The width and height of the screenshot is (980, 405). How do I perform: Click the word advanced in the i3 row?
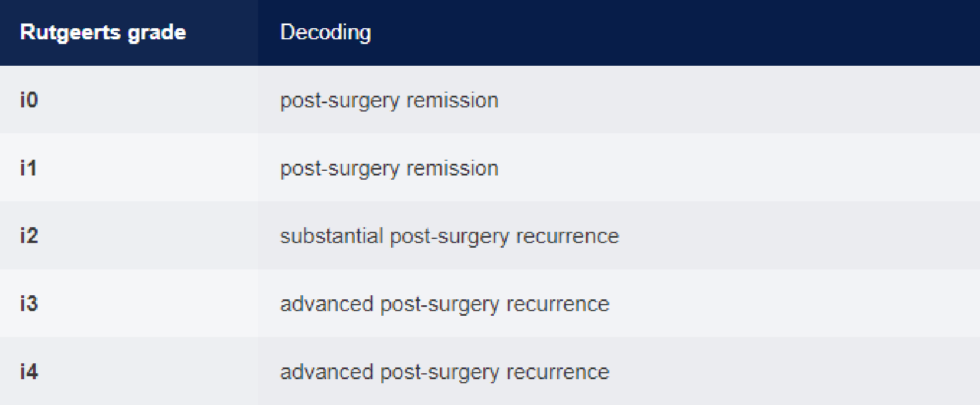click(x=327, y=304)
